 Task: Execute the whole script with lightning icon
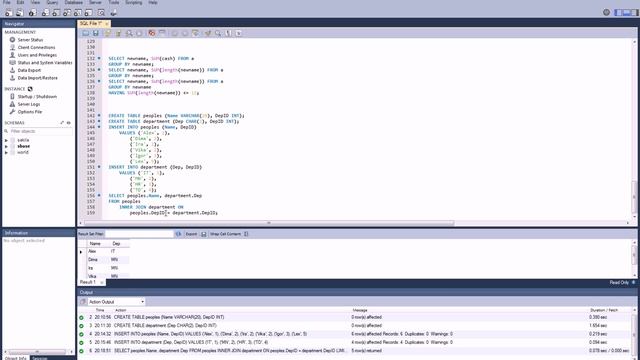[x=108, y=33]
